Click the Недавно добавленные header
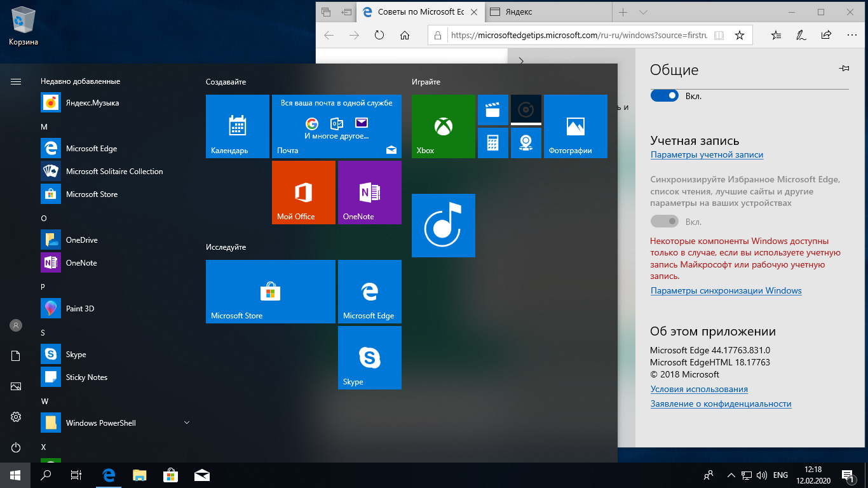The height and width of the screenshot is (488, 868). 80,81
